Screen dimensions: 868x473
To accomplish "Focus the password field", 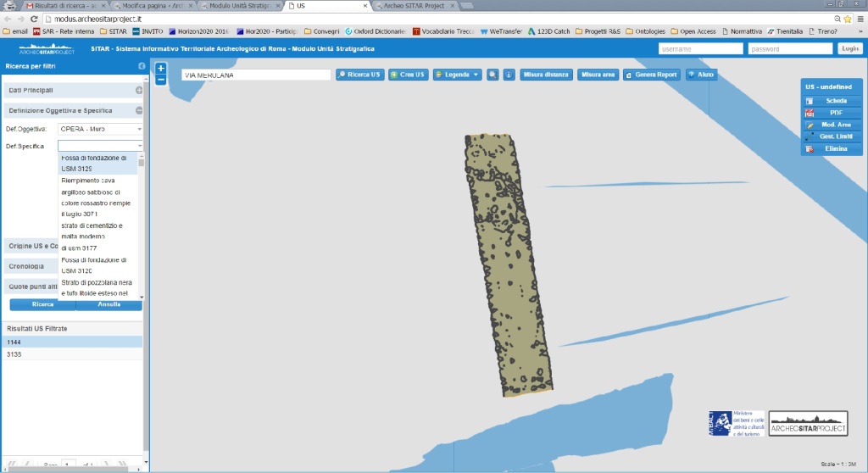I will 790,48.
